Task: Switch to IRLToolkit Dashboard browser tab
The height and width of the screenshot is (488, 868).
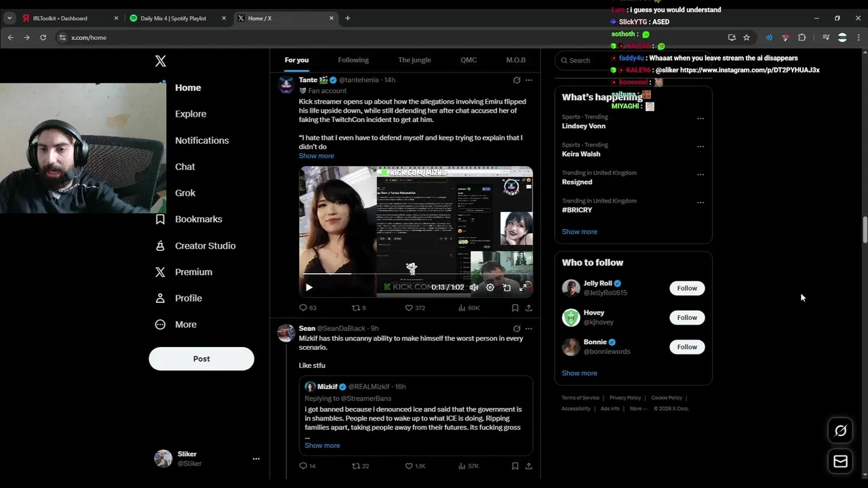Action: pyautogui.click(x=70, y=18)
